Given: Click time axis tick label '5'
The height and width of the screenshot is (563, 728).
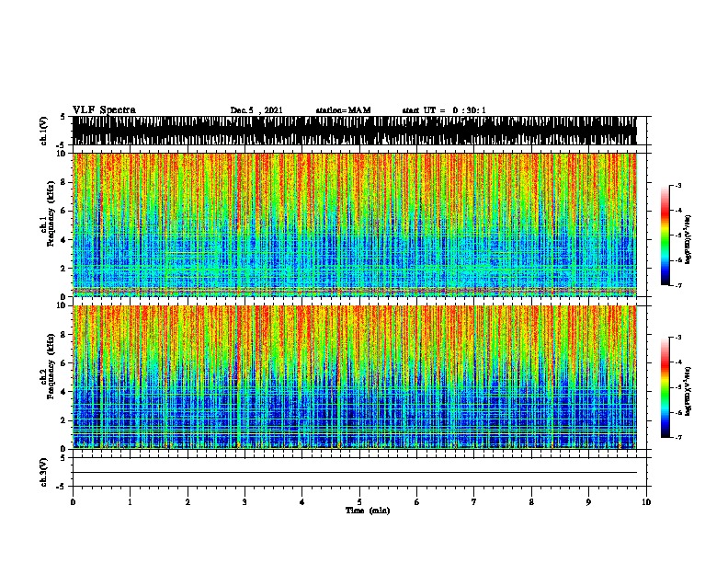Looking at the screenshot, I should coord(359,502).
